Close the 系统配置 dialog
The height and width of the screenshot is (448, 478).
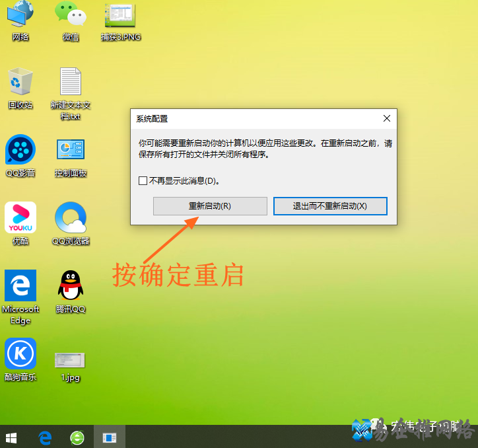[386, 118]
